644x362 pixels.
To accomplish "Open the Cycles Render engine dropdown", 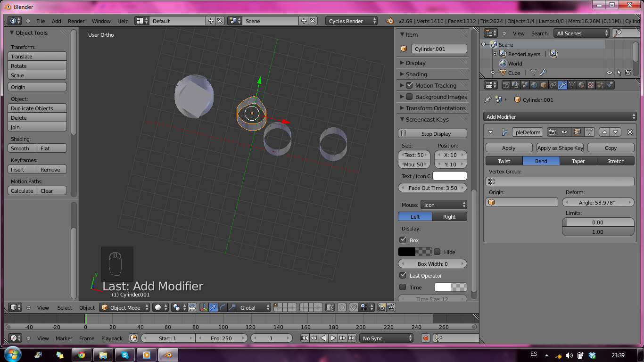I will [351, 21].
